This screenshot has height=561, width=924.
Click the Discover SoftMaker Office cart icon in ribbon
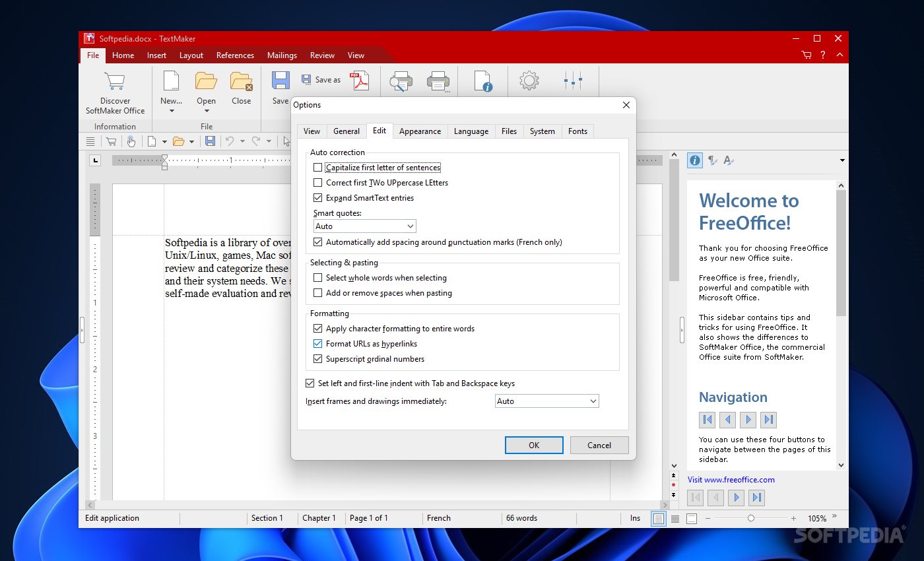115,81
